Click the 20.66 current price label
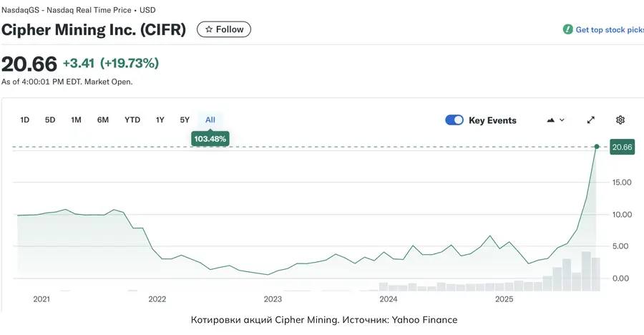This screenshot has width=644, height=335. point(622,147)
